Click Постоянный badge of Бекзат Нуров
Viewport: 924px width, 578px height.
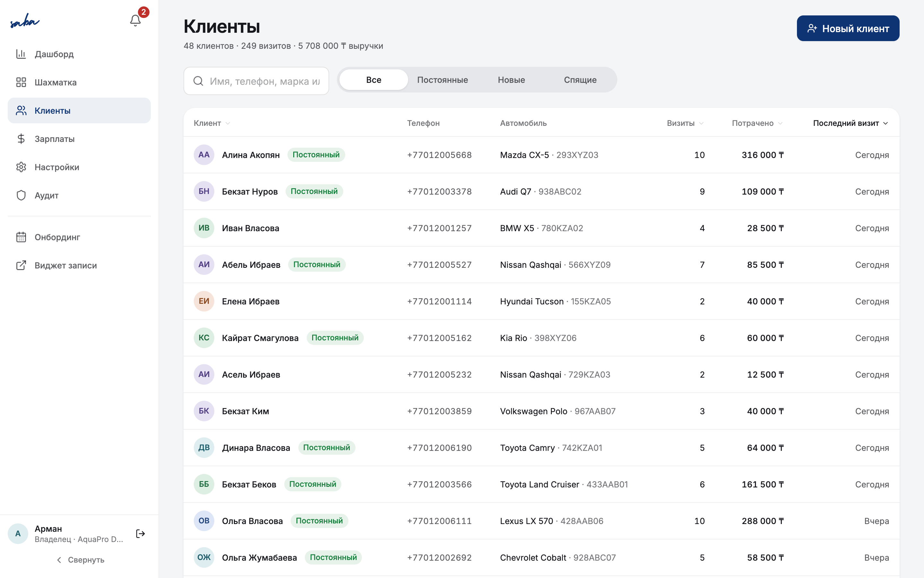[x=314, y=191]
